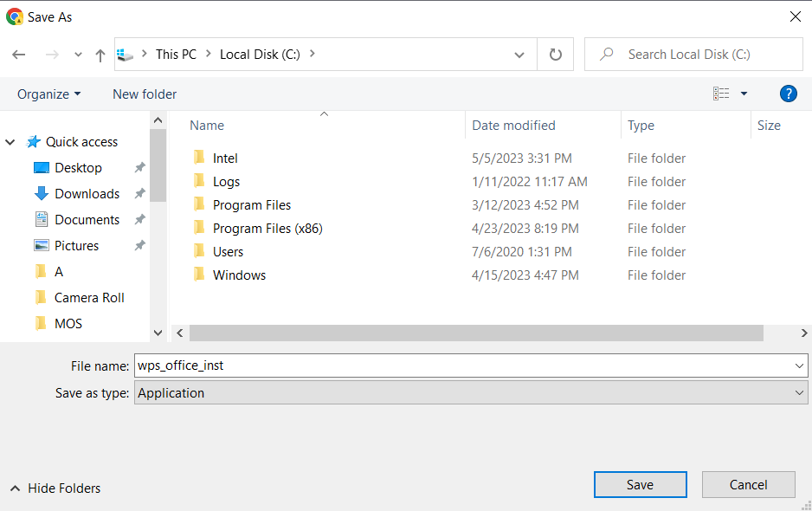
Task: Open Pictures from Quick access
Action: click(x=80, y=245)
